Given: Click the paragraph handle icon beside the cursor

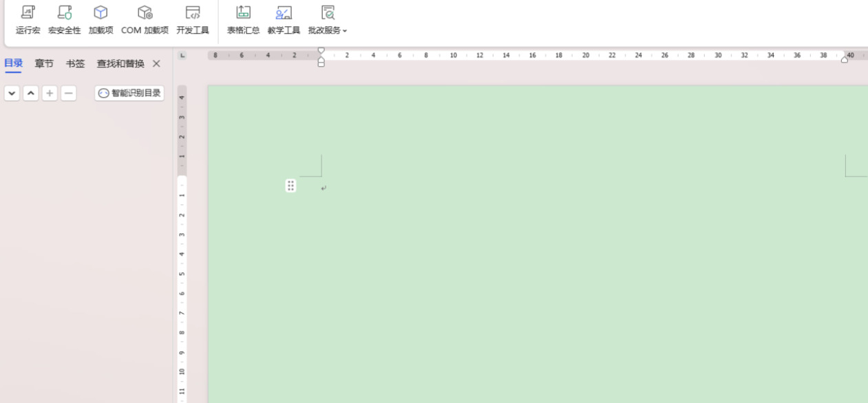Looking at the screenshot, I should (x=290, y=186).
